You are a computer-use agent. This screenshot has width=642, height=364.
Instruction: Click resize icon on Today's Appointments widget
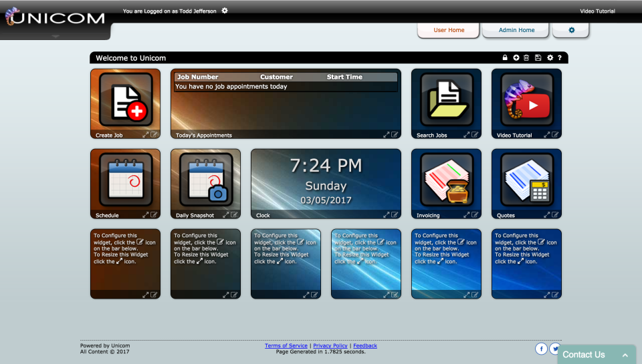point(386,134)
